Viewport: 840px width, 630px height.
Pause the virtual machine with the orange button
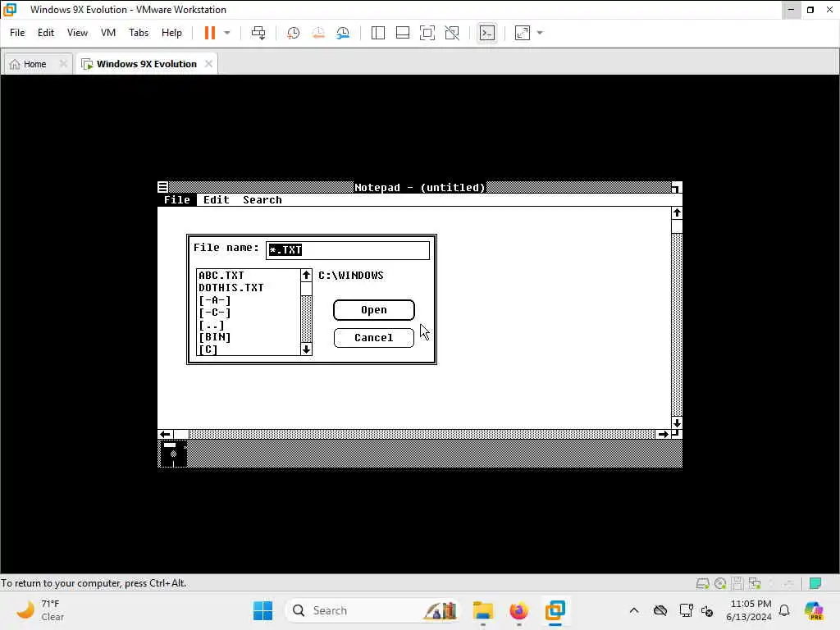pyautogui.click(x=209, y=33)
